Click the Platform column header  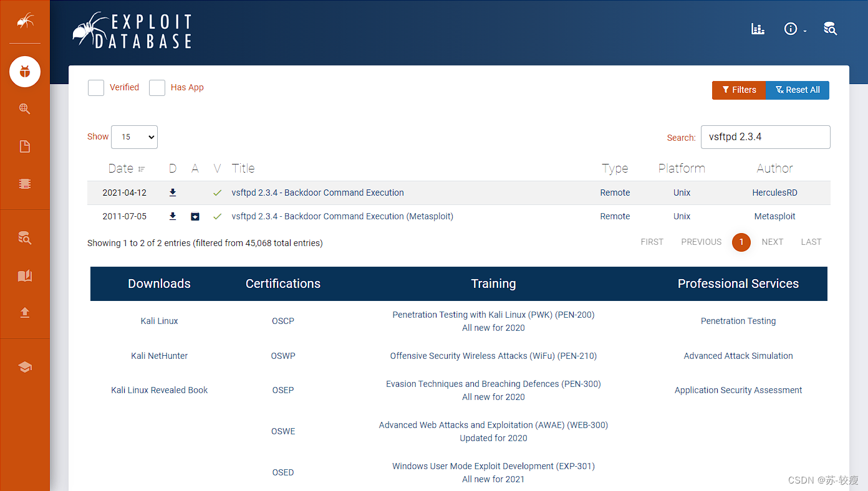(682, 168)
